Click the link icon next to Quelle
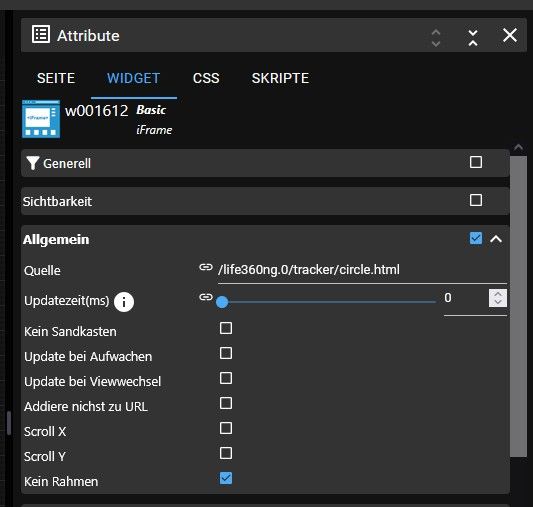The width and height of the screenshot is (533, 507). pos(206,267)
